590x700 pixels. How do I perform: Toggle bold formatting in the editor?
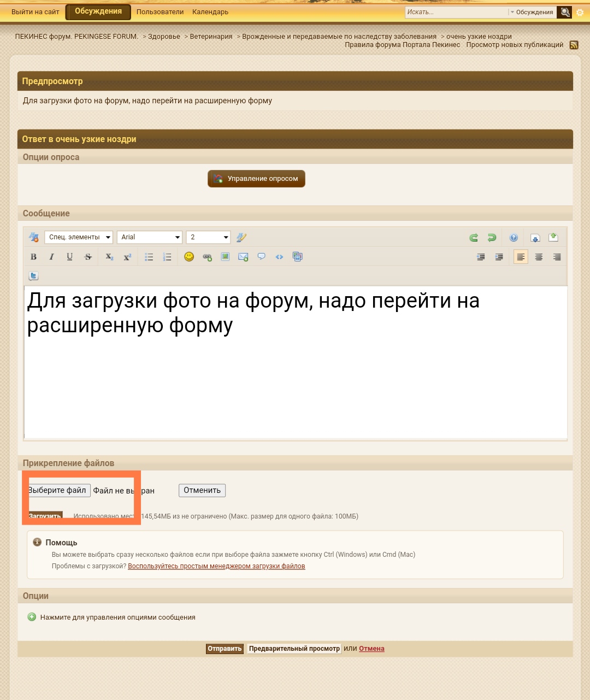[33, 257]
